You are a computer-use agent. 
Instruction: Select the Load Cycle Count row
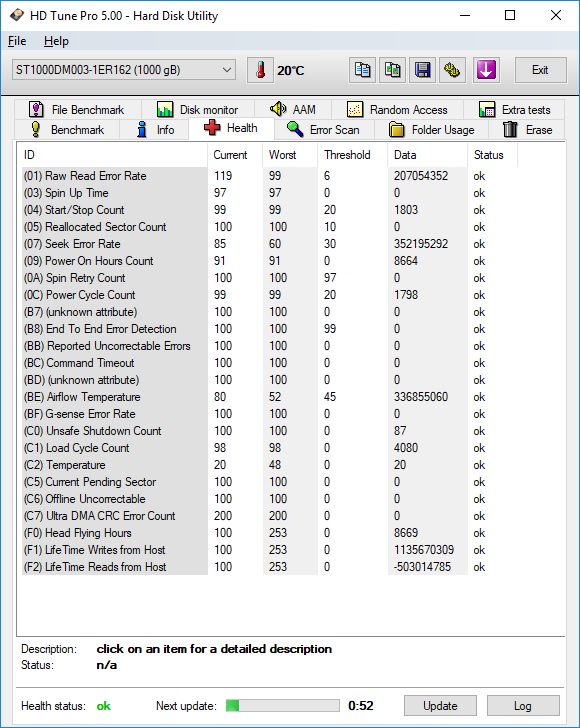(269, 448)
